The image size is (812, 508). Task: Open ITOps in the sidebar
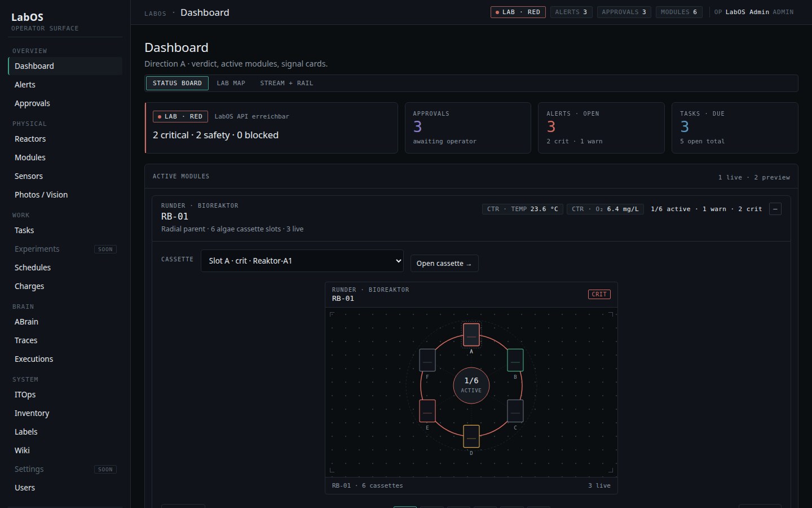[65, 395]
